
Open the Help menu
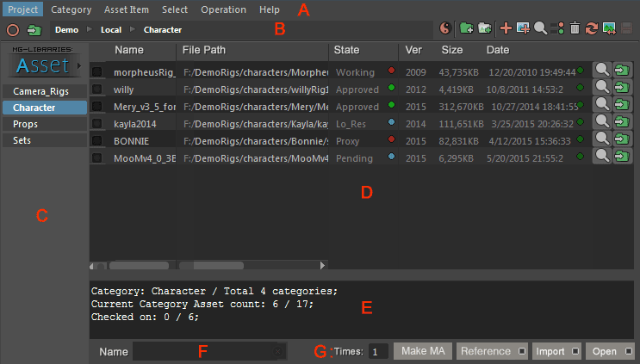pos(270,9)
